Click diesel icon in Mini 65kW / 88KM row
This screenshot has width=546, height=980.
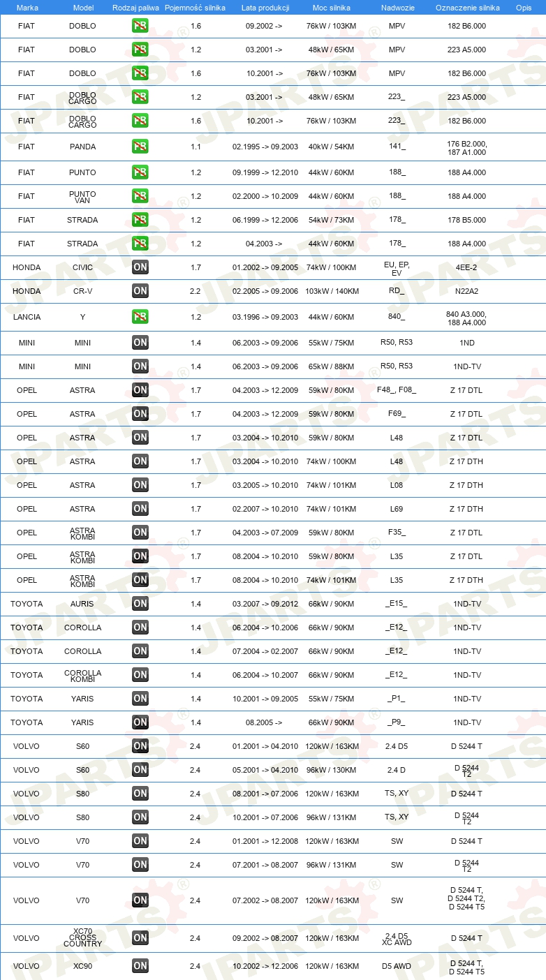(140, 366)
